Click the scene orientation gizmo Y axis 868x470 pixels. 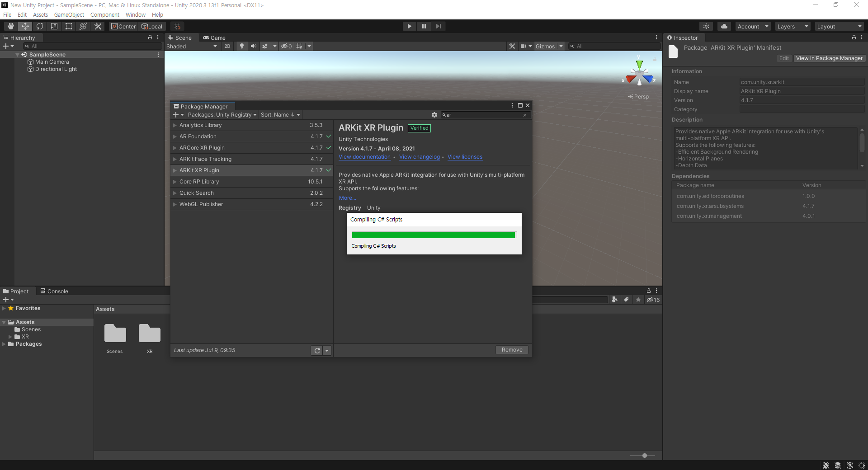pos(639,64)
